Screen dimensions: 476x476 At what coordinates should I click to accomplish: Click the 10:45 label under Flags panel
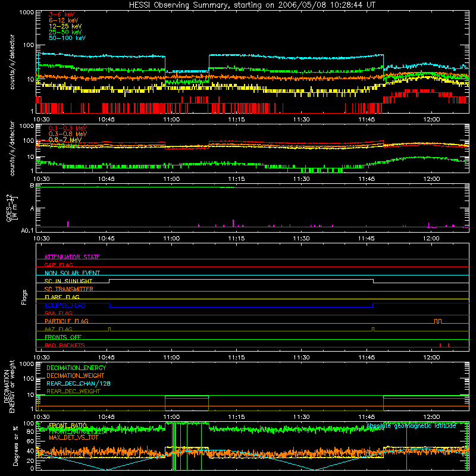tap(107, 358)
